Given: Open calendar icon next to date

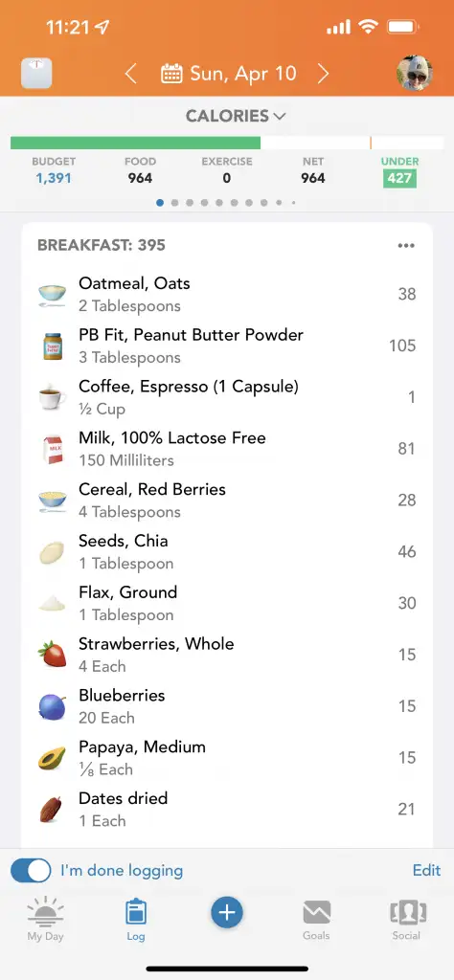Looking at the screenshot, I should [171, 74].
